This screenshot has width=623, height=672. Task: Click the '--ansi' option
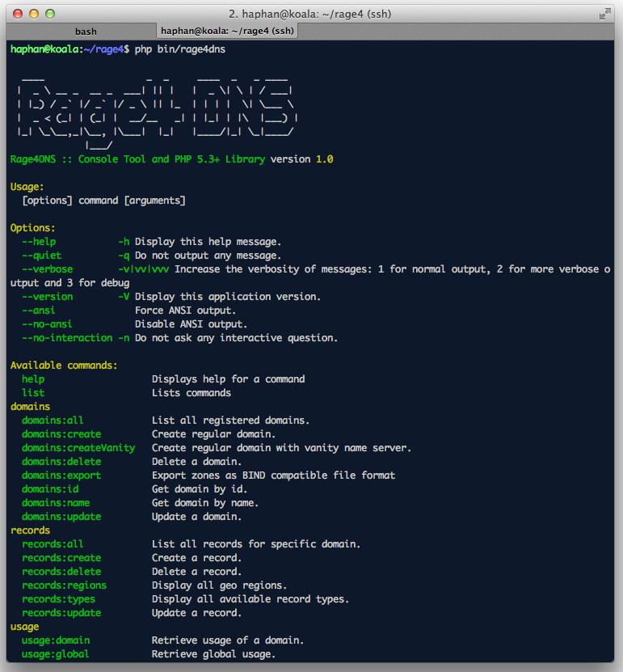coord(39,311)
